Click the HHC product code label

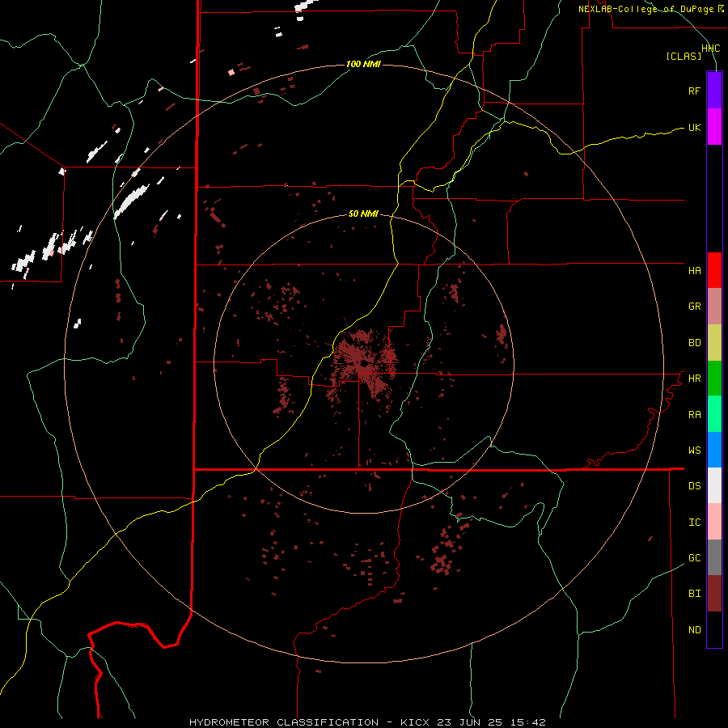point(710,49)
